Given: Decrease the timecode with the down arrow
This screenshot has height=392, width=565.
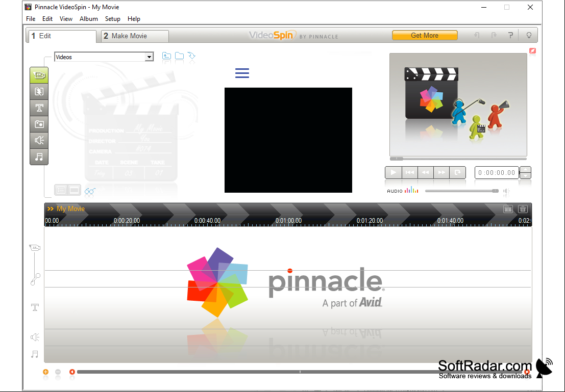Looking at the screenshot, I should click(x=525, y=176).
